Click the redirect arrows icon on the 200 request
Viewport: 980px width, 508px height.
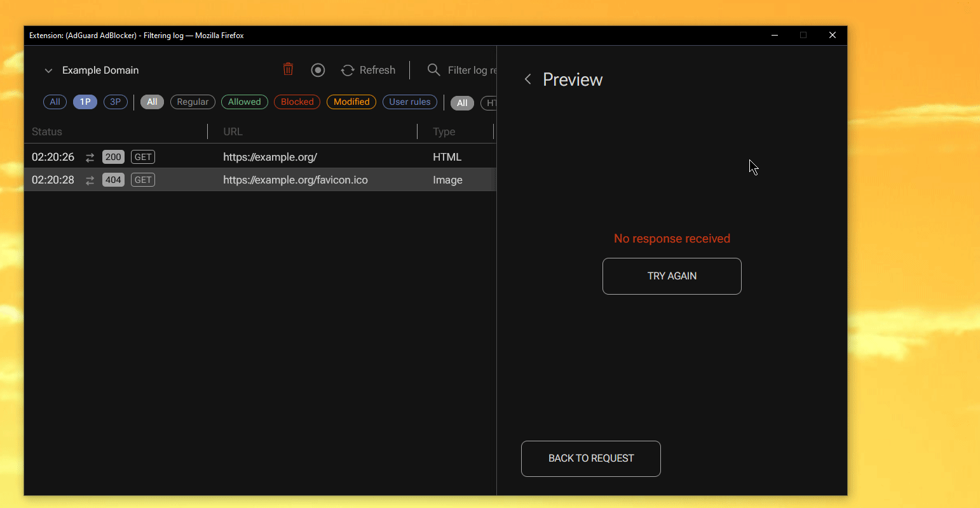pyautogui.click(x=90, y=157)
